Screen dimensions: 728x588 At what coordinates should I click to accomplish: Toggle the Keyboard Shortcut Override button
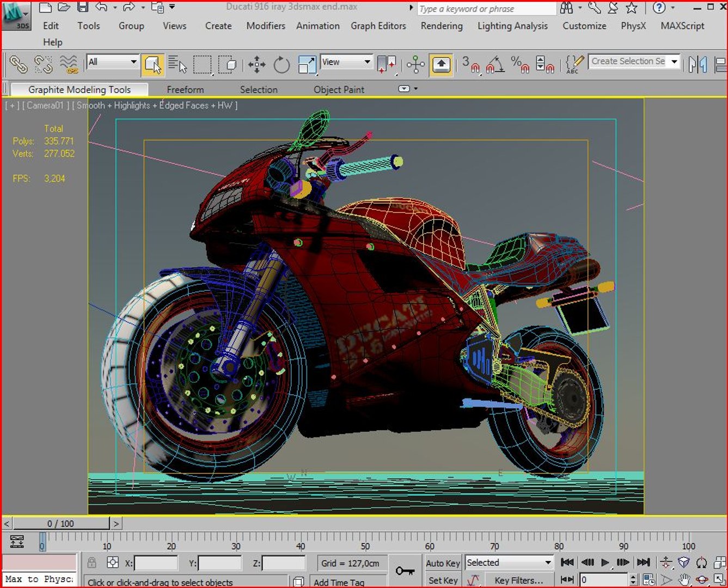441,65
